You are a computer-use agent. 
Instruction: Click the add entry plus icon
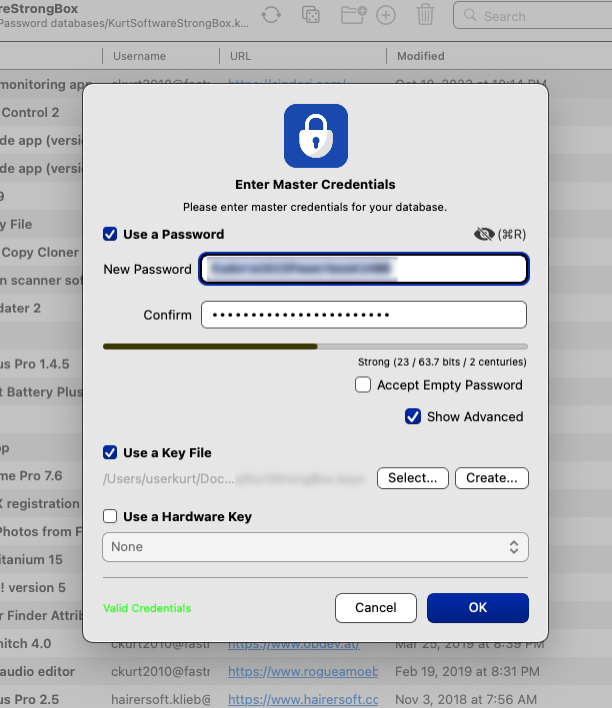pyautogui.click(x=386, y=15)
